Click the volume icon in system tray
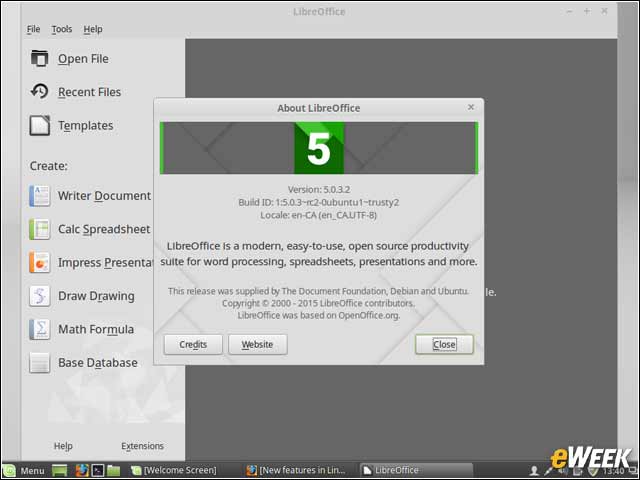 pos(563,471)
